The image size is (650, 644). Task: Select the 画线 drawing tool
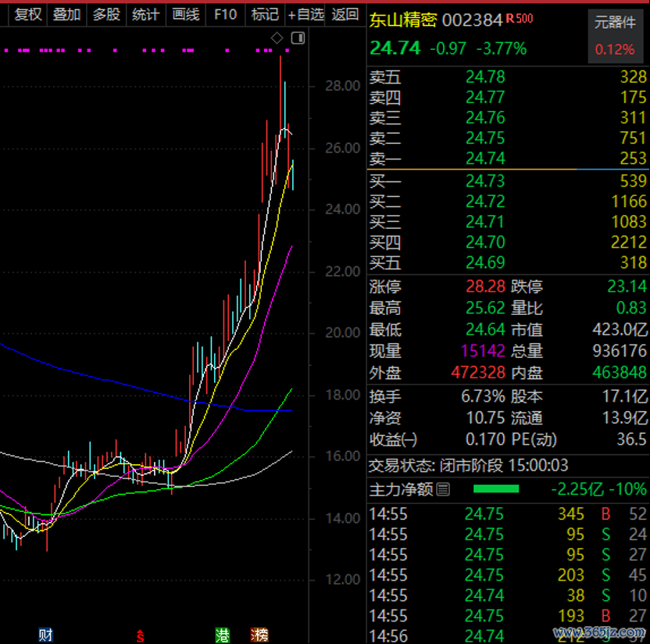pos(186,15)
